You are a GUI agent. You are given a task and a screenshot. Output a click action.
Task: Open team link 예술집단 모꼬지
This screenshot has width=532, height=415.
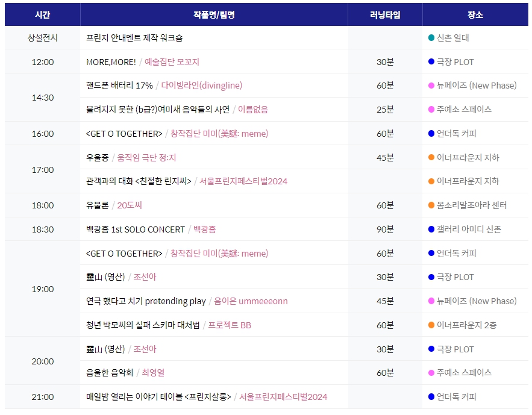click(172, 61)
